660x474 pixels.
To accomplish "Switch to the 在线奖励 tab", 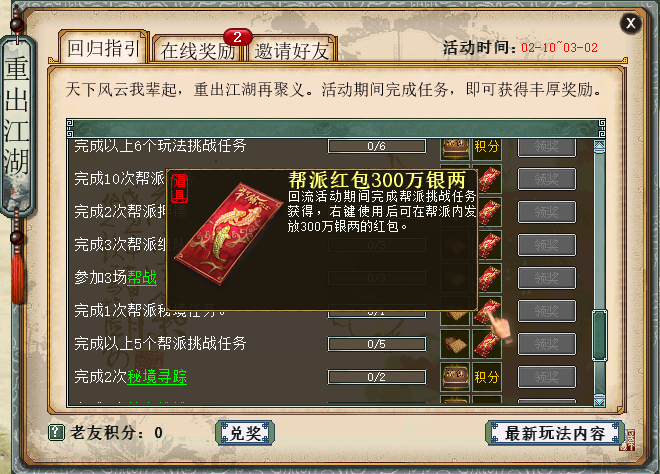I will 198,51.
